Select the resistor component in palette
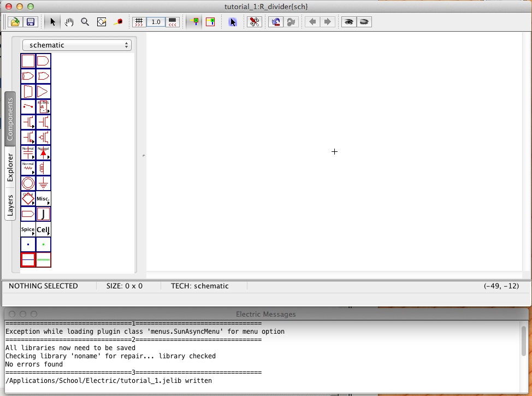 point(28,168)
